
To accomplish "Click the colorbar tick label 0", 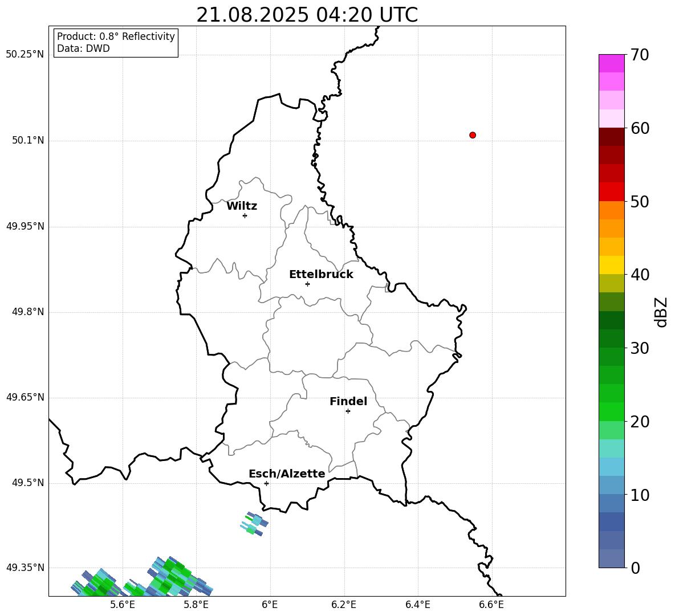I will [x=635, y=568].
